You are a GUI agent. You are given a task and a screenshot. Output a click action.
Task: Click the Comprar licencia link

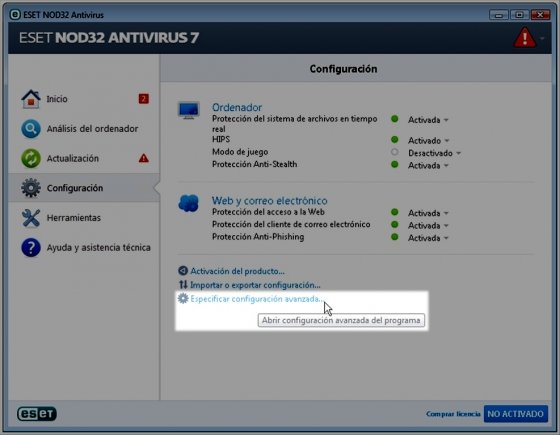coord(453,414)
